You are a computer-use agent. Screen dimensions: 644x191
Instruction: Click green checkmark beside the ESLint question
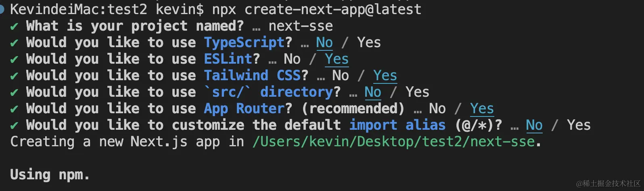pyautogui.click(x=14, y=60)
